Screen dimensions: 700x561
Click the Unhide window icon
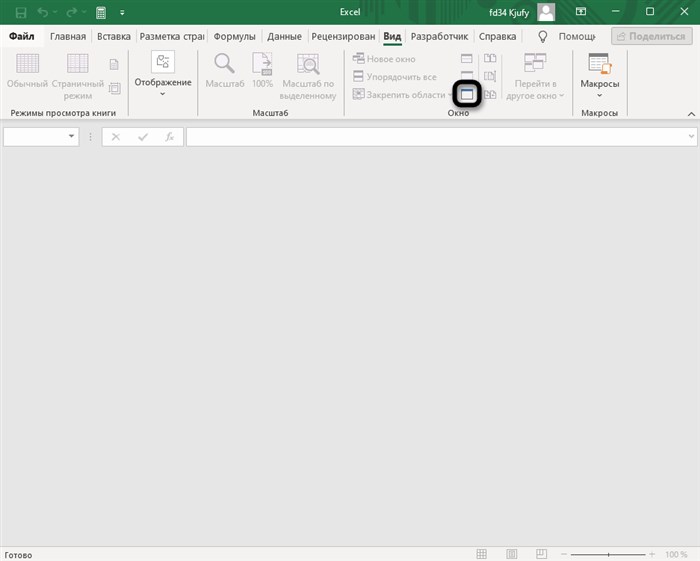pos(467,94)
